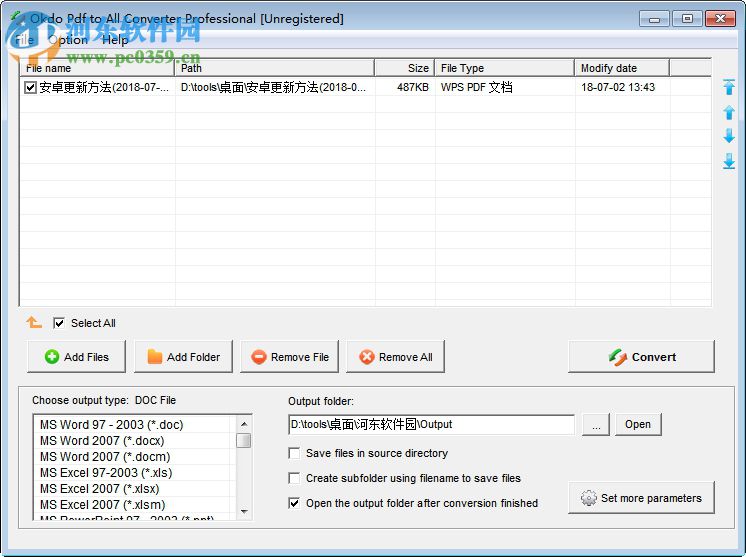Select MS Word 2007 (*.docx) output type
This screenshot has height=557, width=746.
(132, 440)
